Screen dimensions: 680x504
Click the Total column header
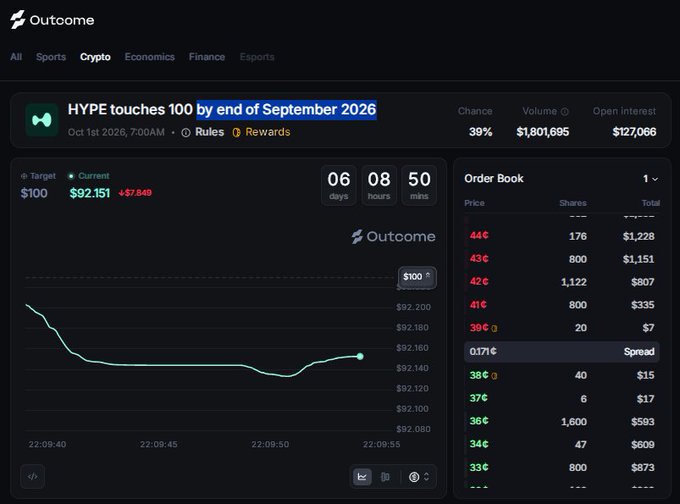pyautogui.click(x=651, y=203)
